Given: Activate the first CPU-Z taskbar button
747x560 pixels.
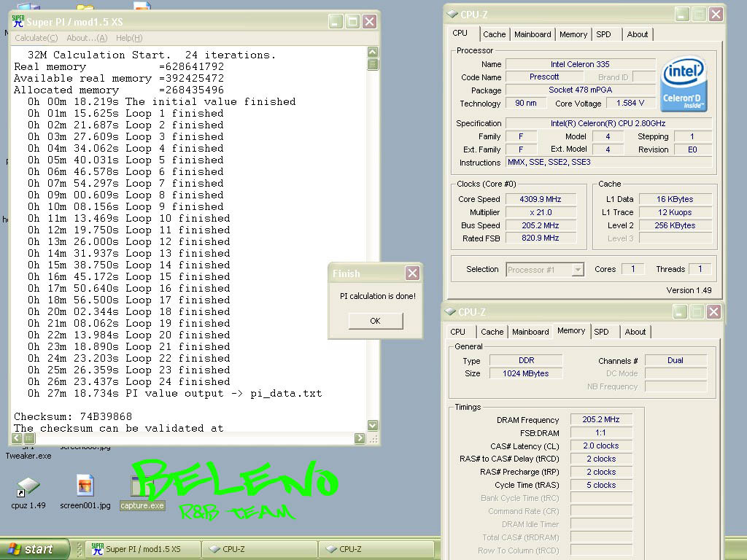Looking at the screenshot, I should pyautogui.click(x=260, y=549).
